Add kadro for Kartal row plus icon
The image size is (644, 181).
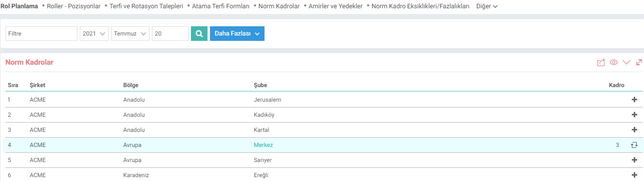(x=634, y=130)
